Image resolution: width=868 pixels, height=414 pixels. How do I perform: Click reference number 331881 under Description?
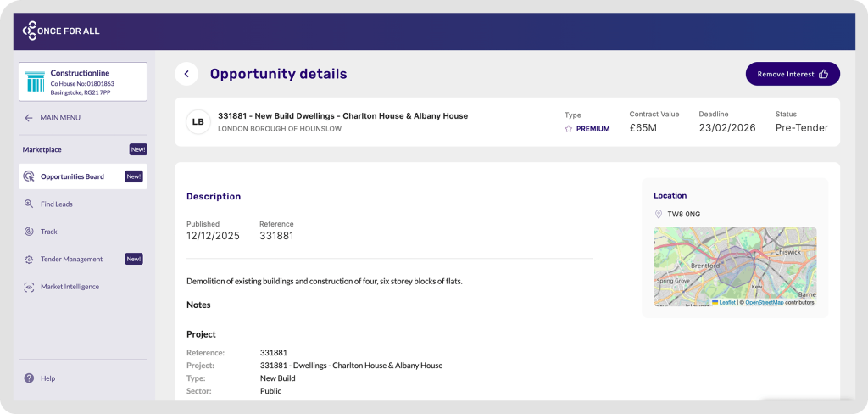click(276, 236)
